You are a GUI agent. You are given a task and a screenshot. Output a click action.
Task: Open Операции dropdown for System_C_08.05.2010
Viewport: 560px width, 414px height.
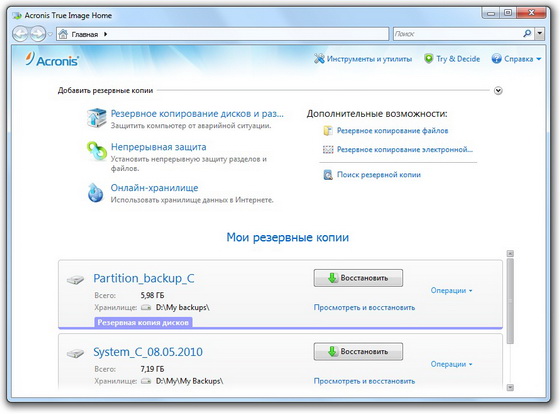(x=451, y=364)
